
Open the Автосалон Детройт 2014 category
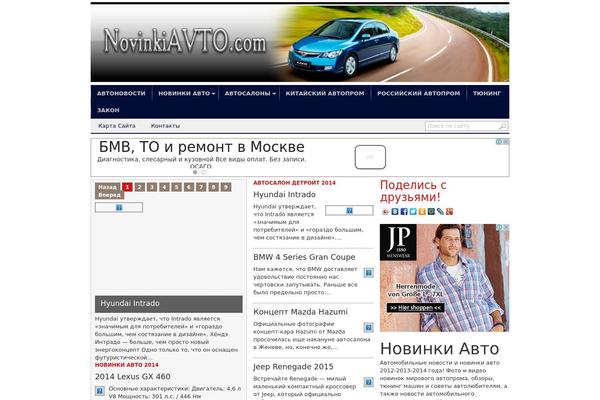pyautogui.click(x=294, y=183)
